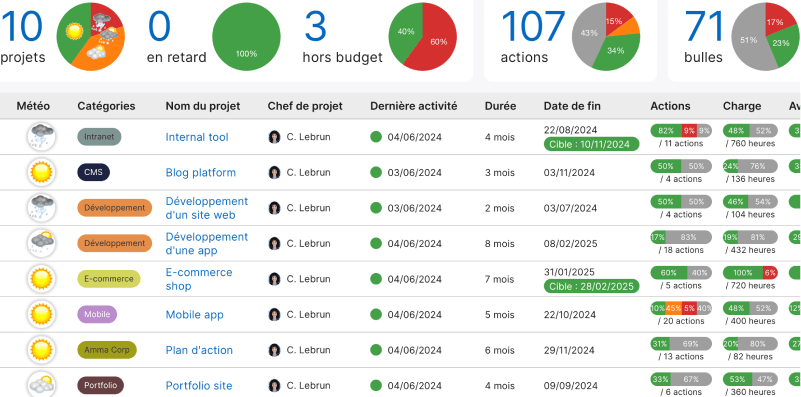801x397 pixels.
Task: Sort by Chef de projet column header
Action: click(305, 106)
